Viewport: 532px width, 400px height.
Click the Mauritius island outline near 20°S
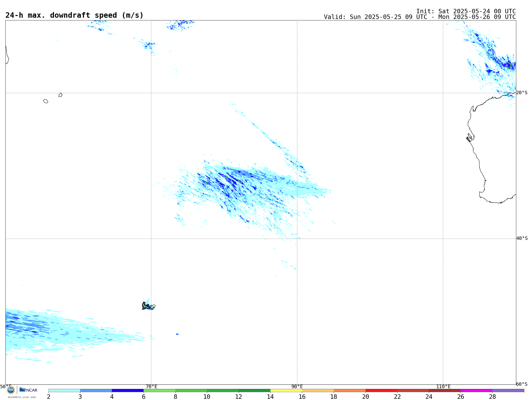click(60, 95)
